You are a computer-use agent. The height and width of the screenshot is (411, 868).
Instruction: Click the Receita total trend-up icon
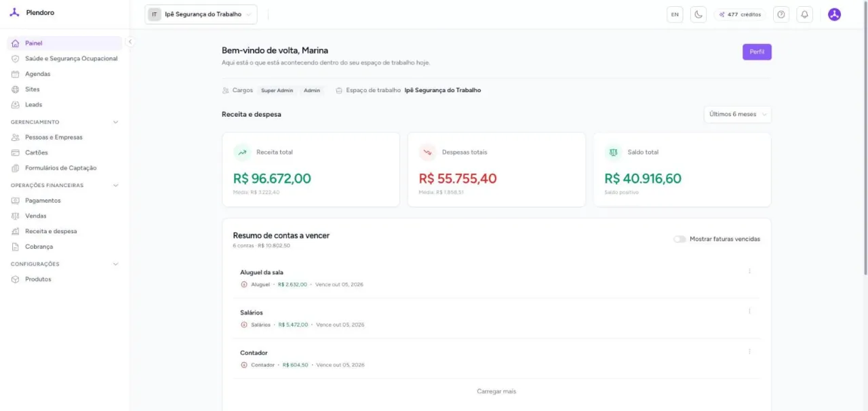242,153
